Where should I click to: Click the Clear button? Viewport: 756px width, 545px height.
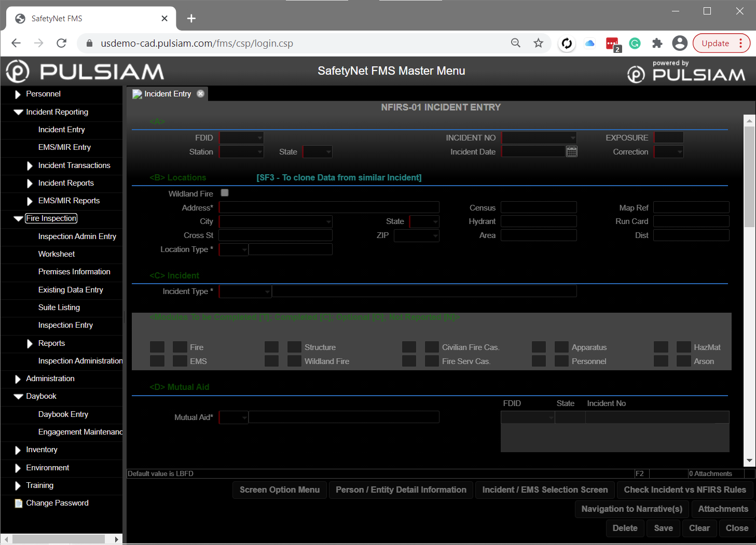699,528
